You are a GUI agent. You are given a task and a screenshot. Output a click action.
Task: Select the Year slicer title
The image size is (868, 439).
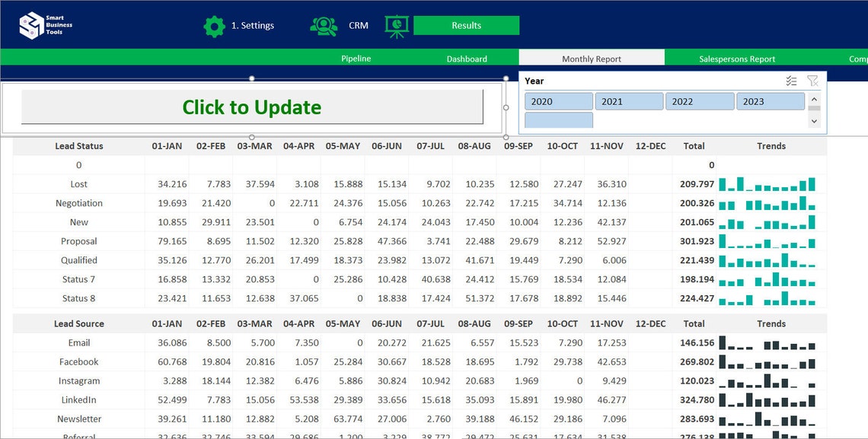(x=535, y=81)
